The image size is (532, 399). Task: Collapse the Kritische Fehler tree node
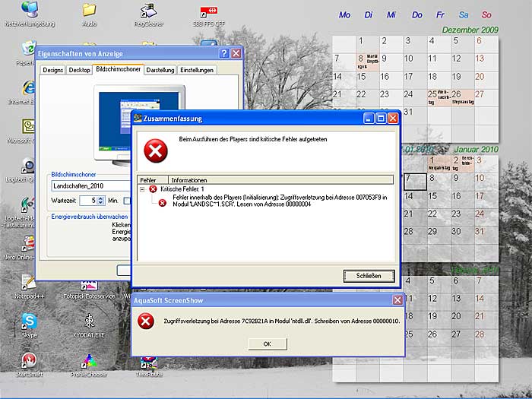click(x=142, y=188)
